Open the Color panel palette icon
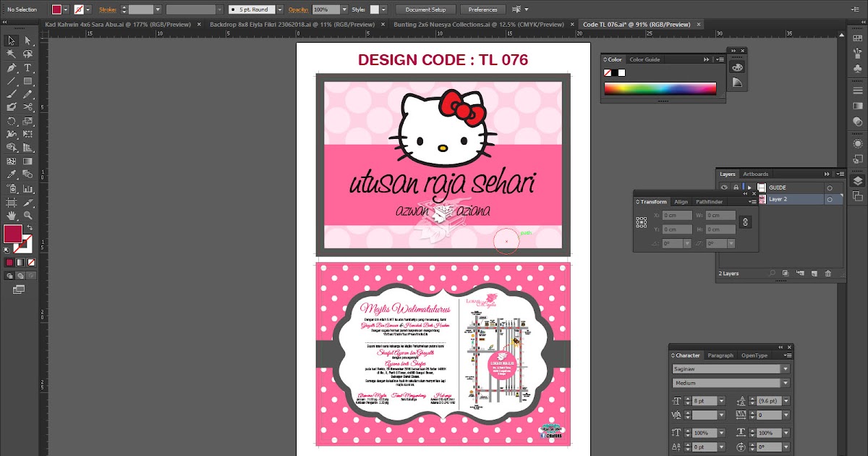The height and width of the screenshot is (456, 868). click(x=737, y=67)
